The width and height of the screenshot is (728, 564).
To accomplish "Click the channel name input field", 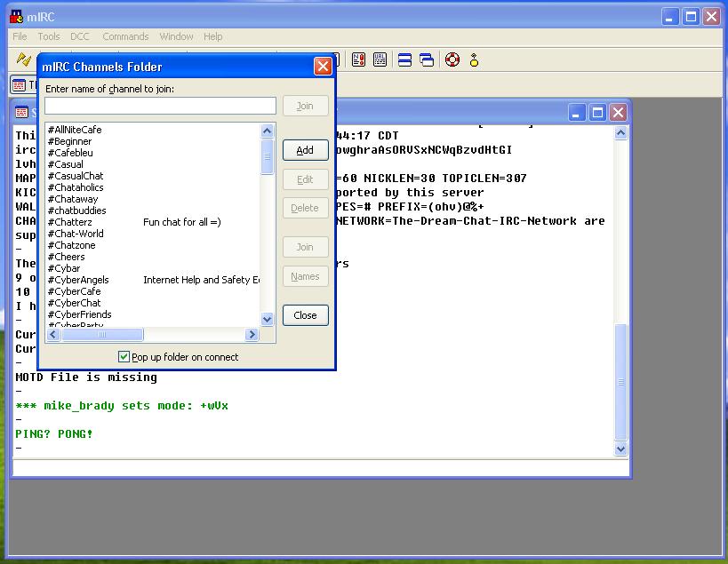I will pyautogui.click(x=160, y=106).
